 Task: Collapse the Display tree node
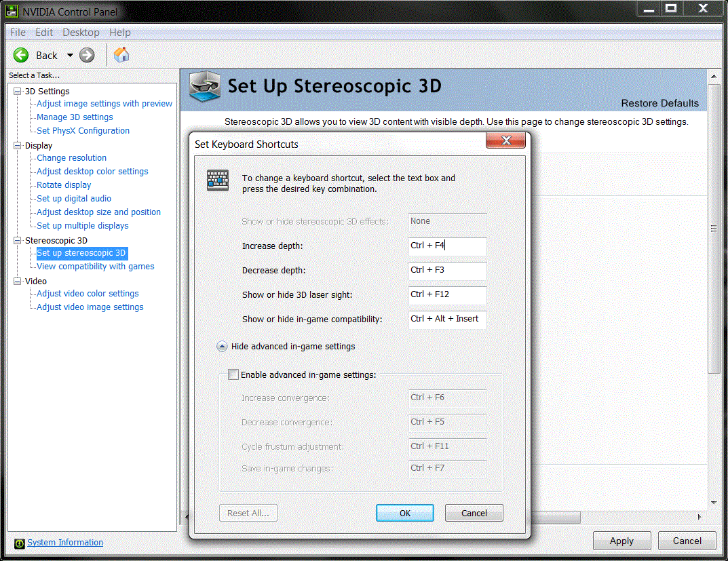[x=18, y=146]
